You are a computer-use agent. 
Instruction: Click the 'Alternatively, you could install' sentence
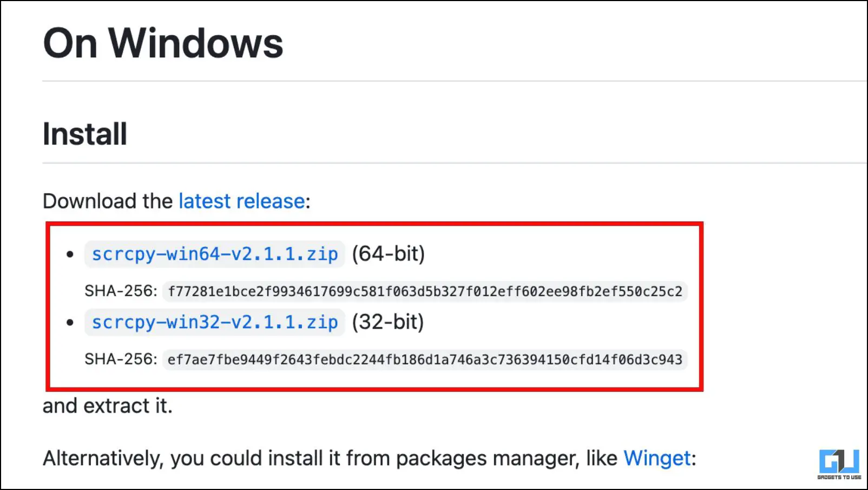(x=330, y=459)
